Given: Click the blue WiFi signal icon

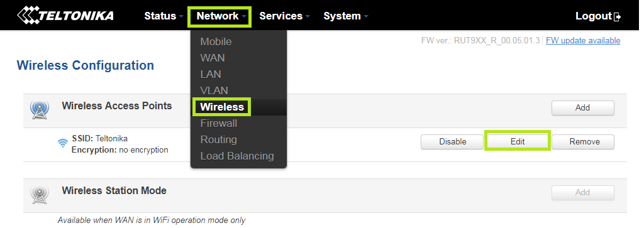Looking at the screenshot, I should point(63,143).
